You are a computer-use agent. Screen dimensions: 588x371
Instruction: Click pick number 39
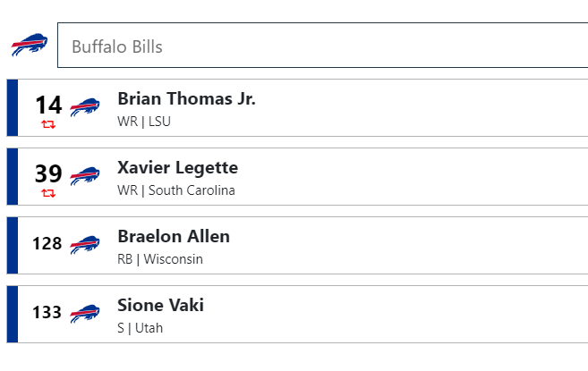[x=48, y=174]
